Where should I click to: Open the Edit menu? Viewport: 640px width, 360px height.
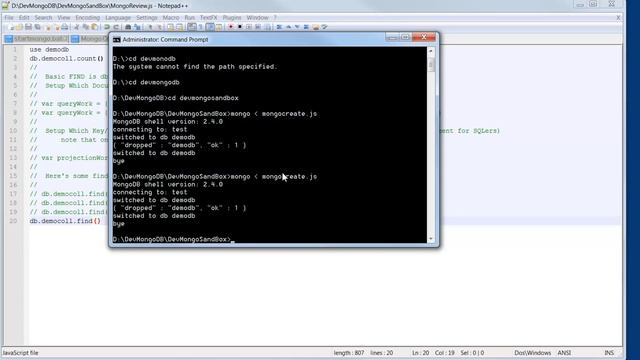tap(24, 18)
